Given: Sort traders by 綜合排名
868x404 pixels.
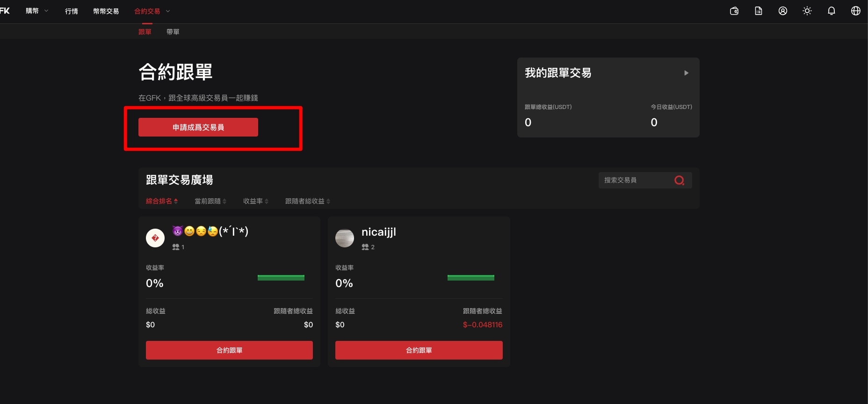Looking at the screenshot, I should point(161,201).
